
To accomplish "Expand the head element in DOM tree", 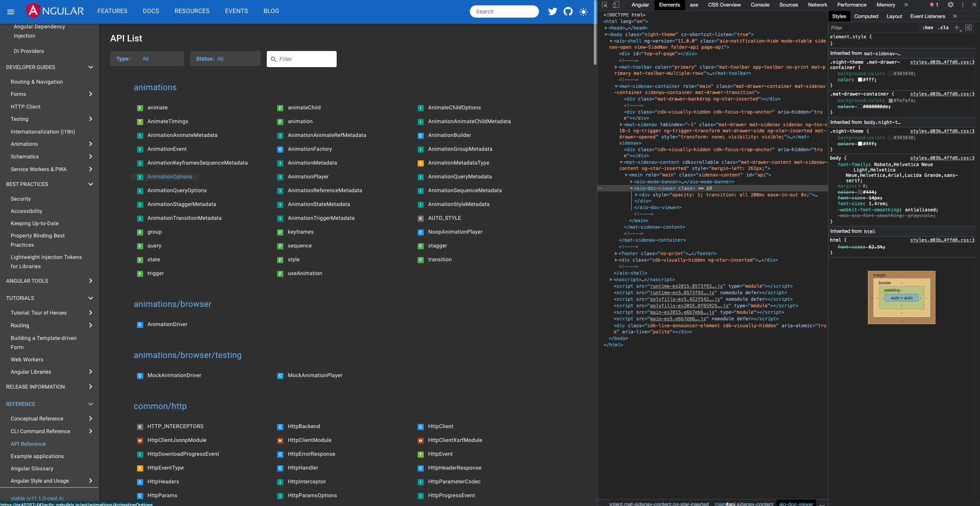I will [606, 28].
